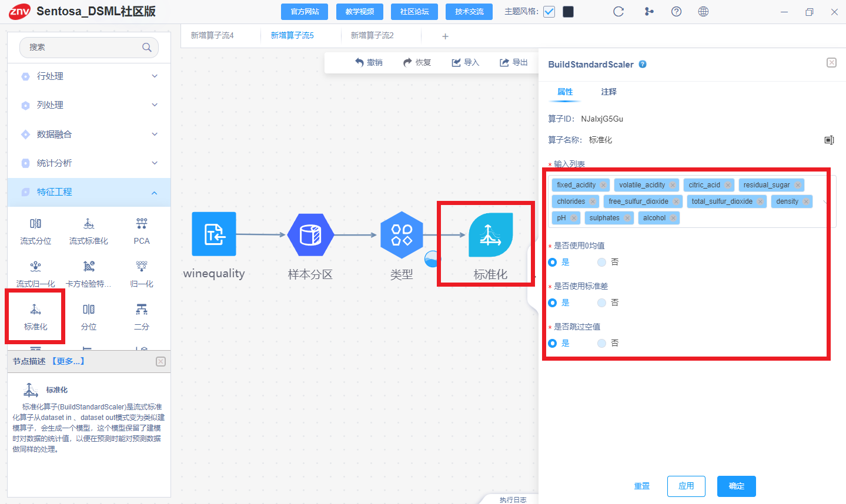Viewport: 846px width, 504px height.
Task: Select 否 for 是否跳过空值
Action: 601,343
